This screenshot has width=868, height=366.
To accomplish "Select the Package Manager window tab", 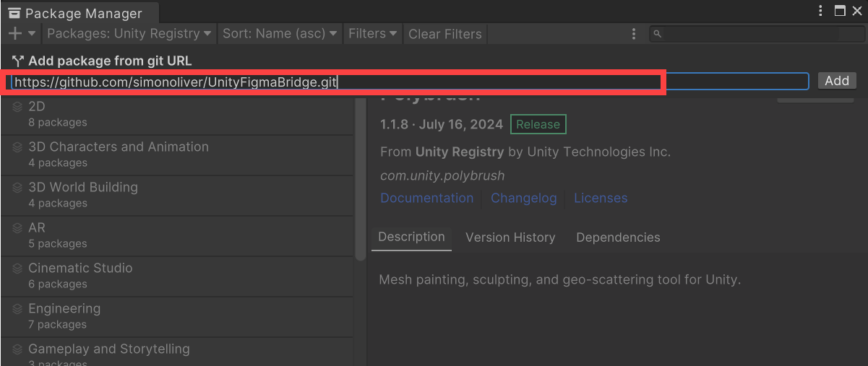I will coord(80,13).
